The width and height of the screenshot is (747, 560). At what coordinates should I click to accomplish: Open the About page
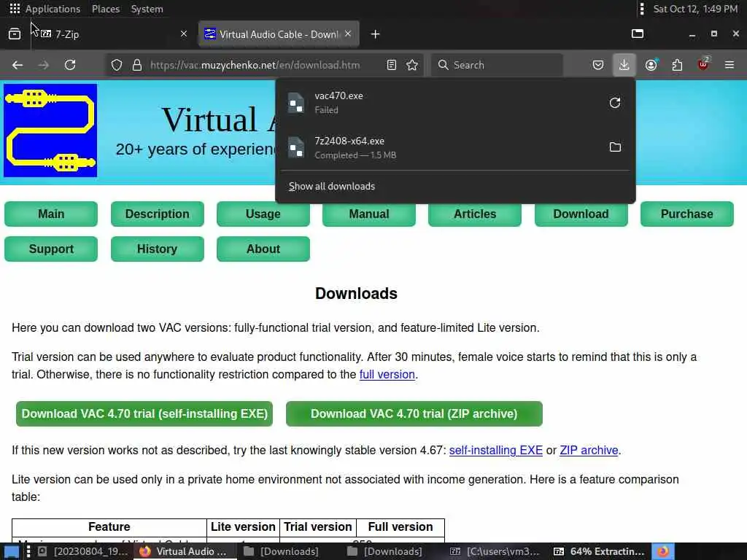[x=263, y=249]
